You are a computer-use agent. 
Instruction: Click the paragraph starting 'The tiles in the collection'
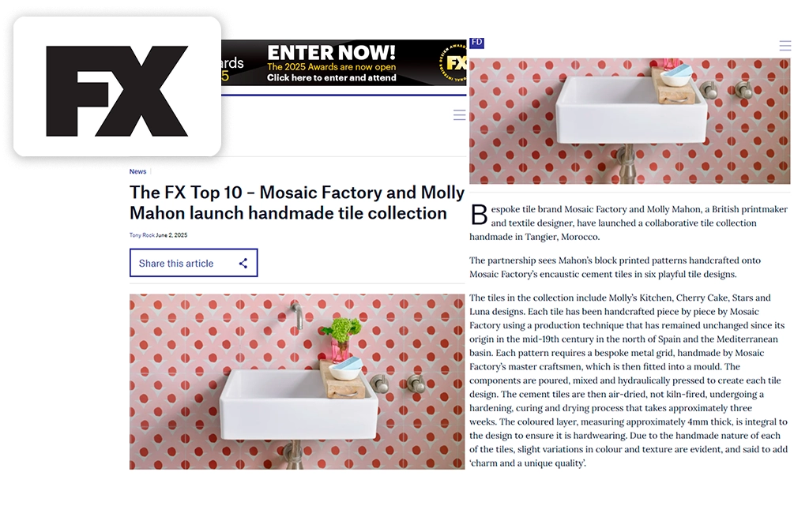pyautogui.click(x=628, y=380)
